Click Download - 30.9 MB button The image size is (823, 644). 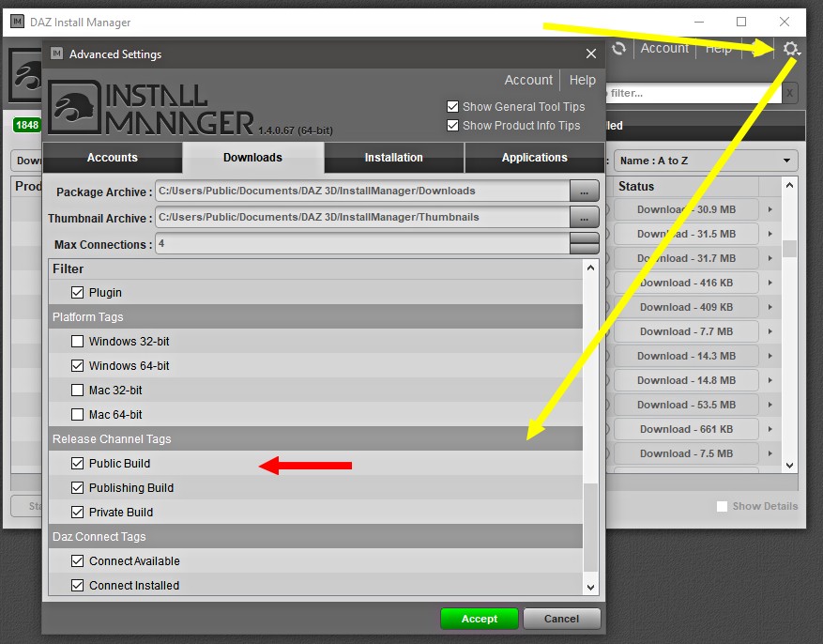[686, 209]
